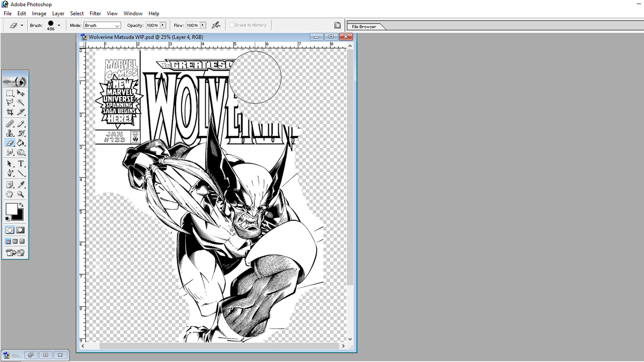Viewport: 644px width, 362px height.
Task: Open the Help menu
Action: coord(154,14)
